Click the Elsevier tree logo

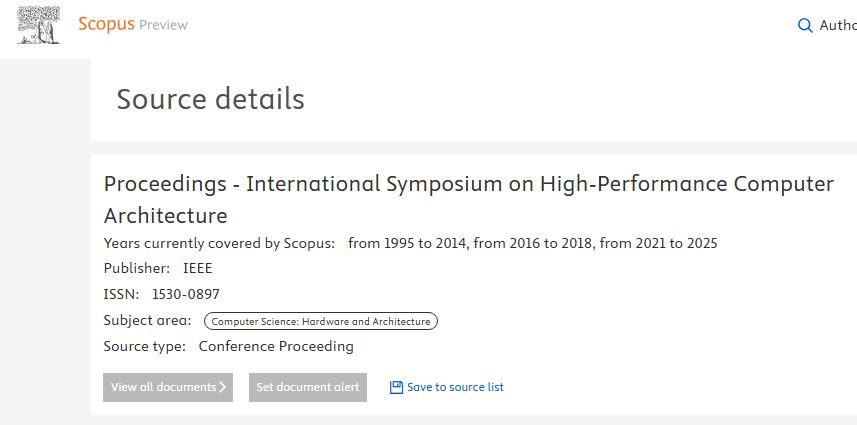38,25
